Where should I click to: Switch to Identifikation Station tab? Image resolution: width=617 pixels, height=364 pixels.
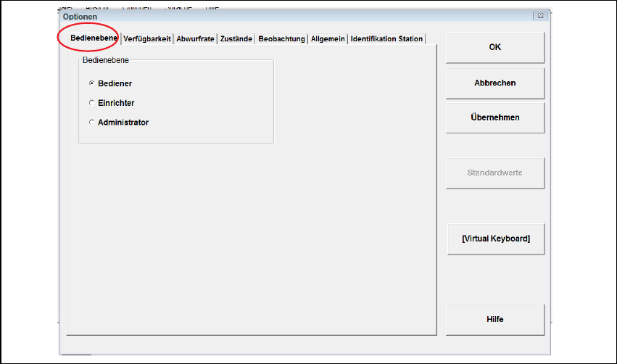click(386, 39)
